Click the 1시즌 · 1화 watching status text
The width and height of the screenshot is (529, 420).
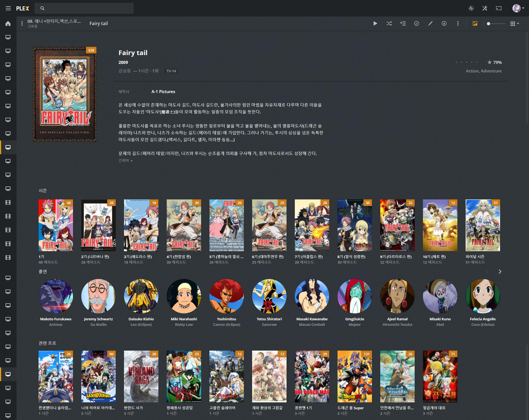pos(149,71)
